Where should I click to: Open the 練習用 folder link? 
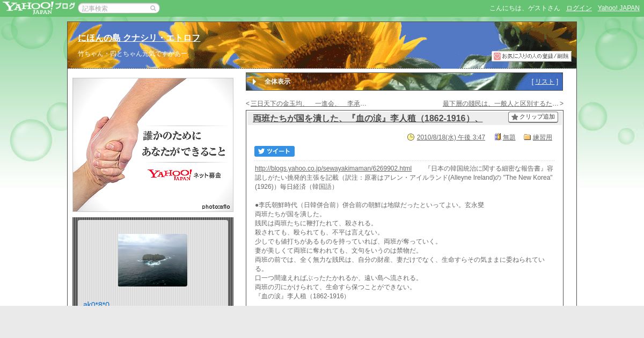coord(543,137)
